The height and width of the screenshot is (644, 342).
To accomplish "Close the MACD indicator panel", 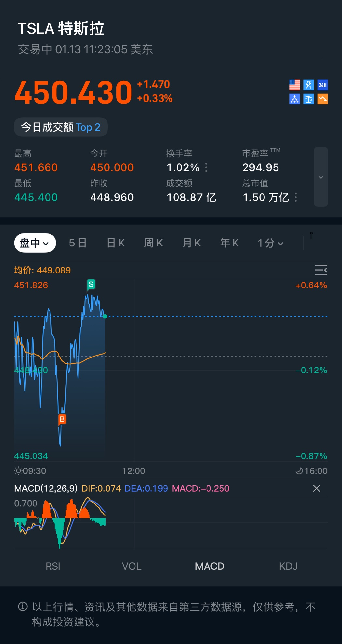I will click(x=316, y=488).
